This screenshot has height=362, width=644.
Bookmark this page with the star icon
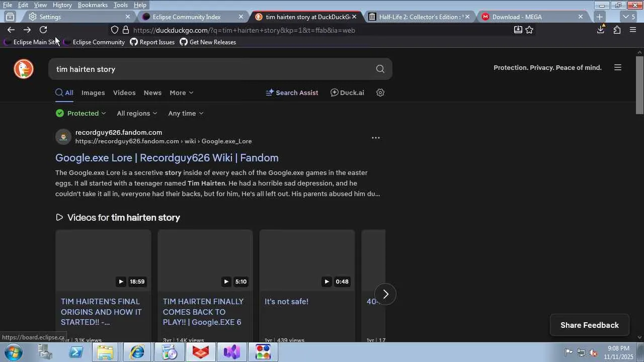(529, 30)
